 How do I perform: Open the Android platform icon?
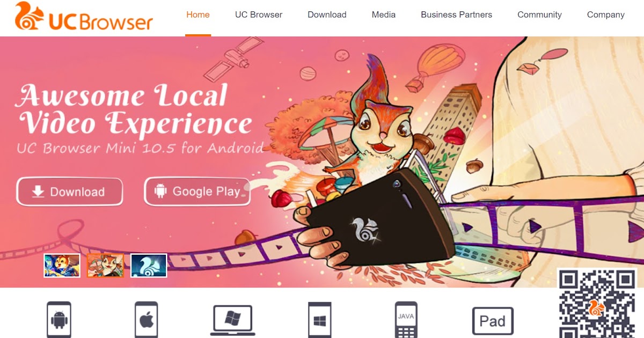click(59, 320)
